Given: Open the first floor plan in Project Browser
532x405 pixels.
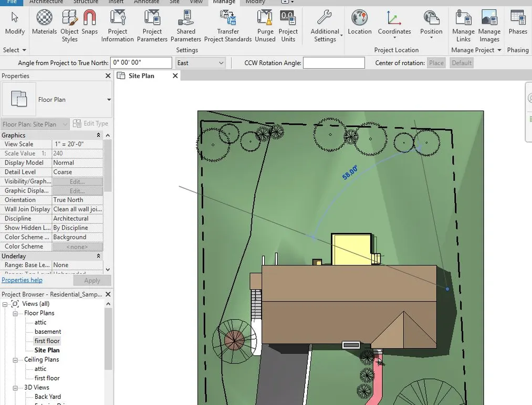Looking at the screenshot, I should [x=47, y=341].
